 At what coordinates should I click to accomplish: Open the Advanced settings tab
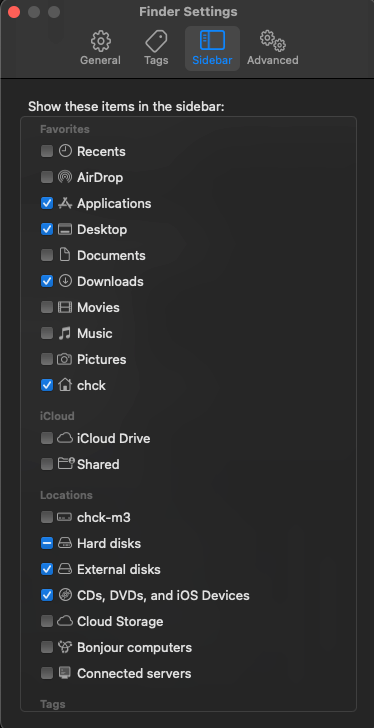tap(272, 48)
